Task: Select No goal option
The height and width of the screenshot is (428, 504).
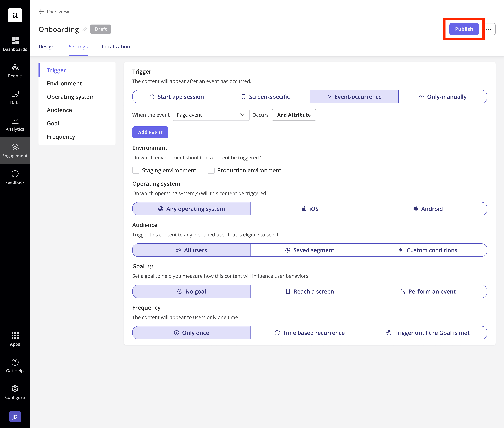Action: point(192,291)
